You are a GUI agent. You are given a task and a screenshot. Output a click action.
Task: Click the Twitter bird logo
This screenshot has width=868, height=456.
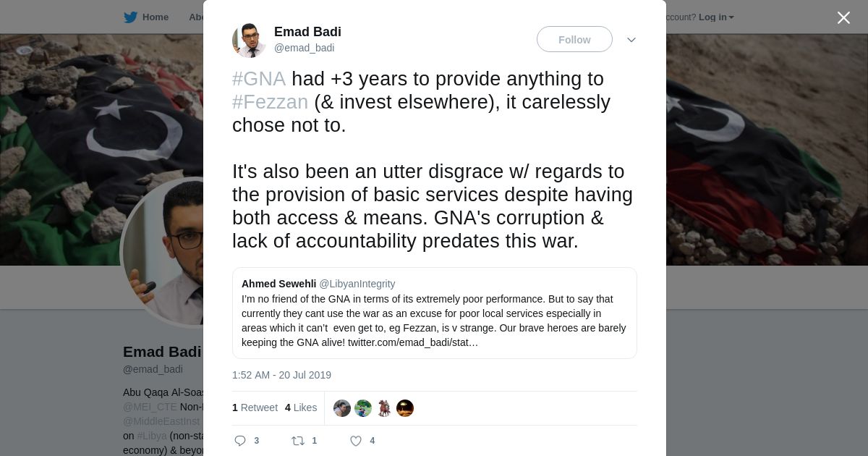coord(130,17)
